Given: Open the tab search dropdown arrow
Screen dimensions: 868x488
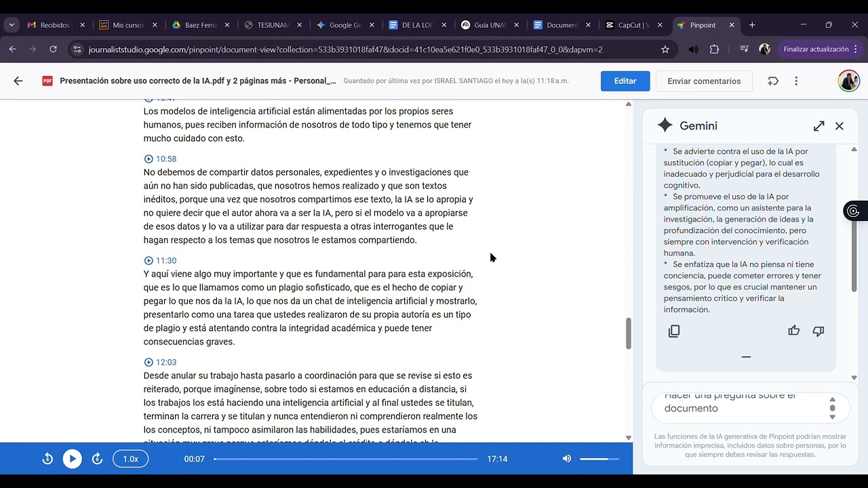Looking at the screenshot, I should (x=12, y=25).
